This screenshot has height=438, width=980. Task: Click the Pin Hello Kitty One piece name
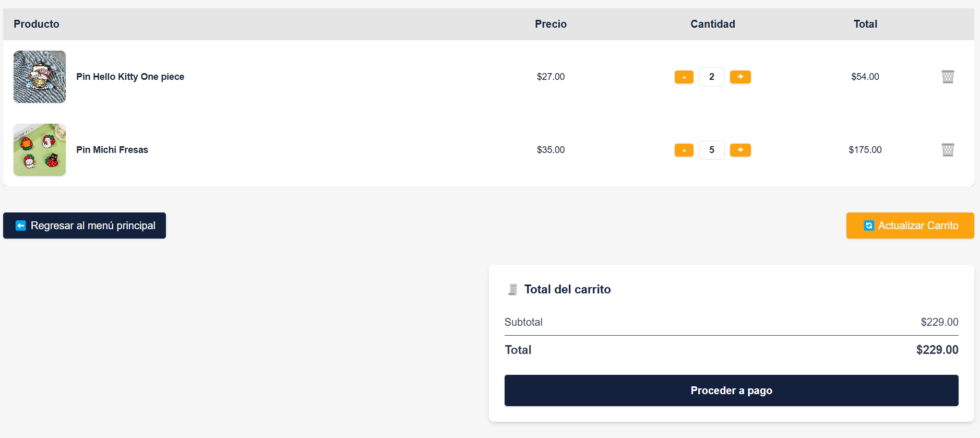point(130,77)
